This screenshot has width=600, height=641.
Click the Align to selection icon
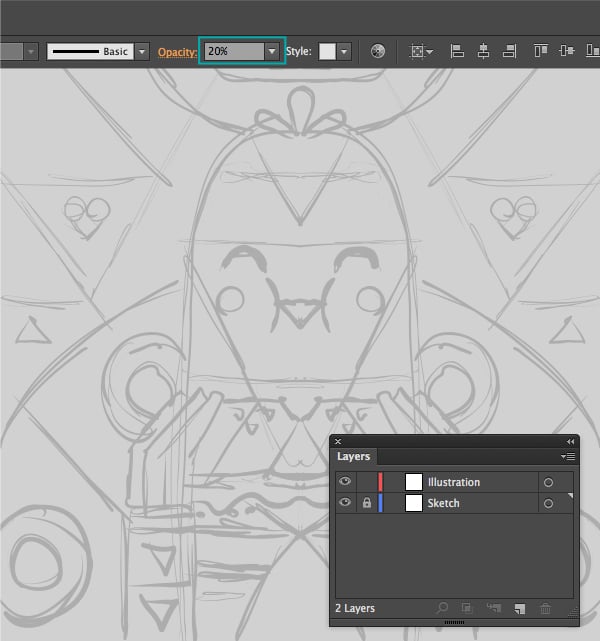(421, 51)
